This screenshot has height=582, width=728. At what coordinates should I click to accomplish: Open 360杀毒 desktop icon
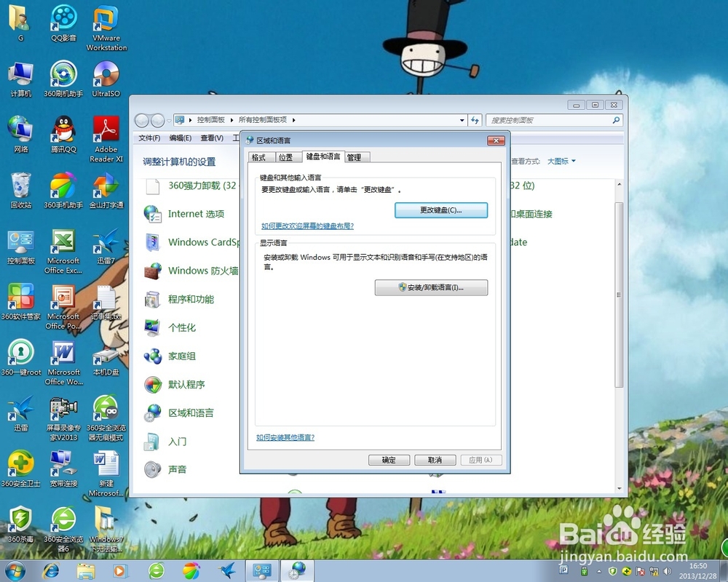[21, 525]
